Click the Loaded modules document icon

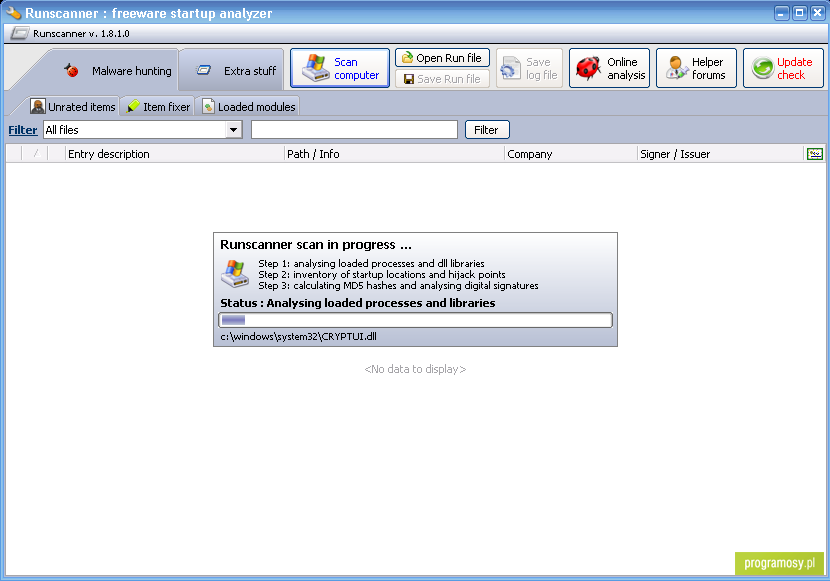[x=209, y=106]
